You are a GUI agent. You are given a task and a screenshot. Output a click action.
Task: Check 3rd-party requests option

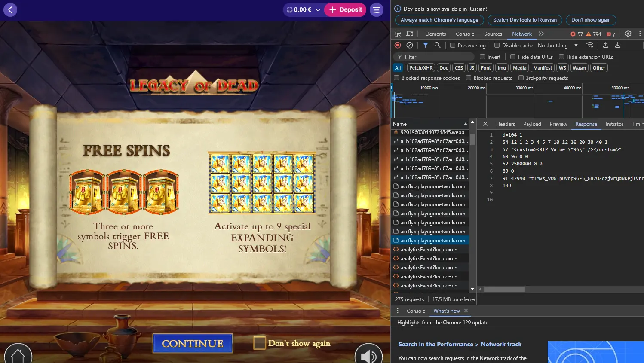point(521,78)
